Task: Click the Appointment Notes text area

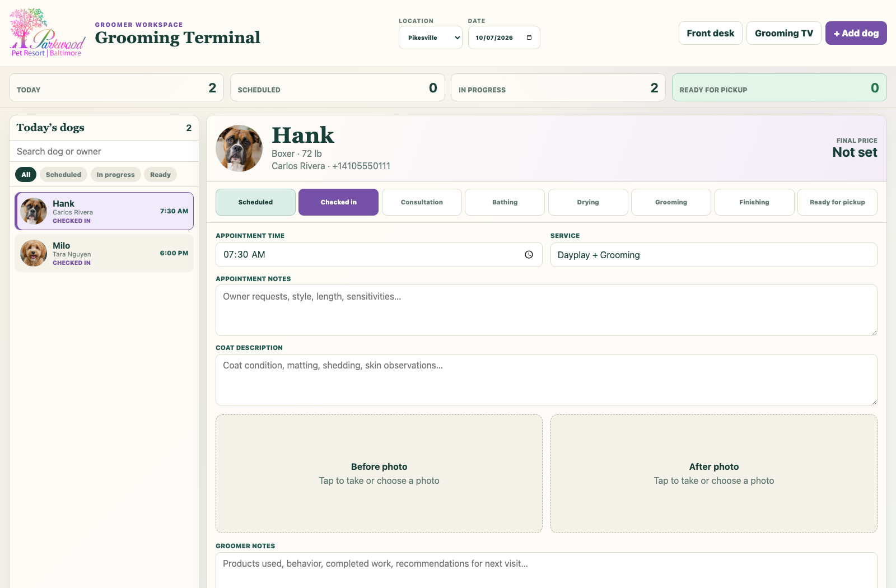Action: tap(547, 310)
